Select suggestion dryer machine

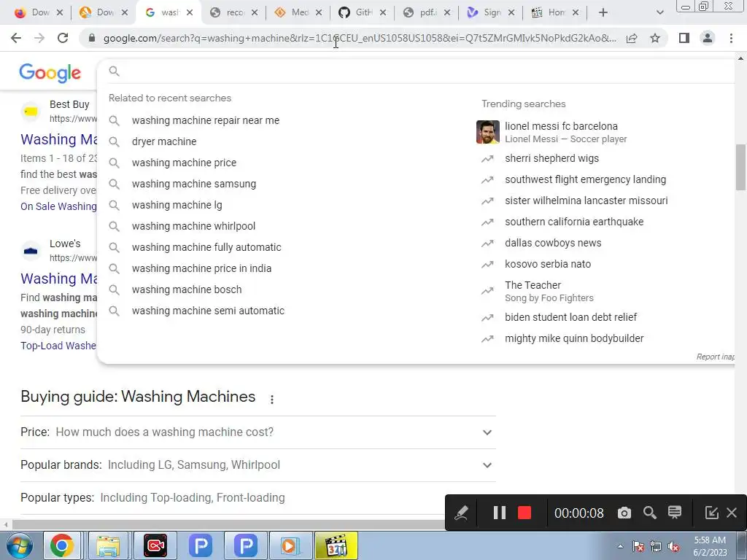pos(164,141)
